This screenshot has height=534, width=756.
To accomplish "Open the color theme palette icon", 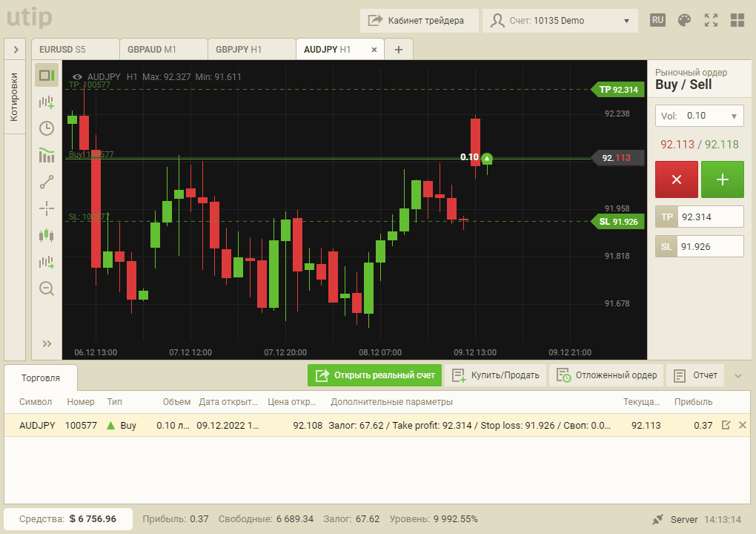I will (x=684, y=20).
